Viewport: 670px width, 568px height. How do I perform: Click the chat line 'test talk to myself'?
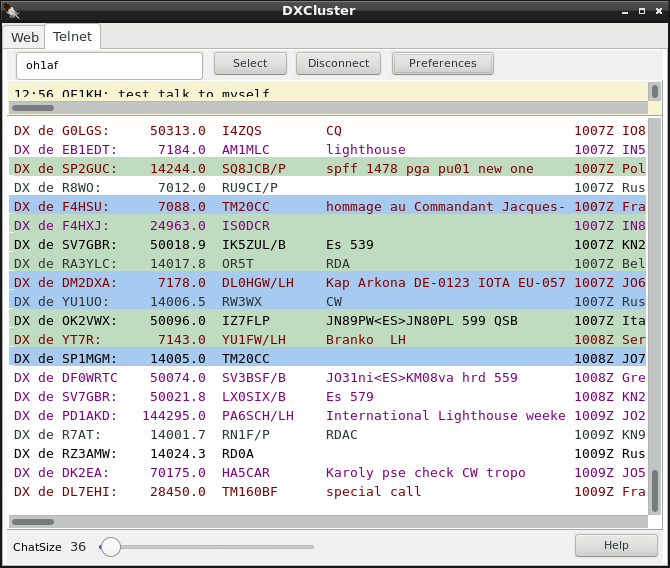tap(194, 94)
